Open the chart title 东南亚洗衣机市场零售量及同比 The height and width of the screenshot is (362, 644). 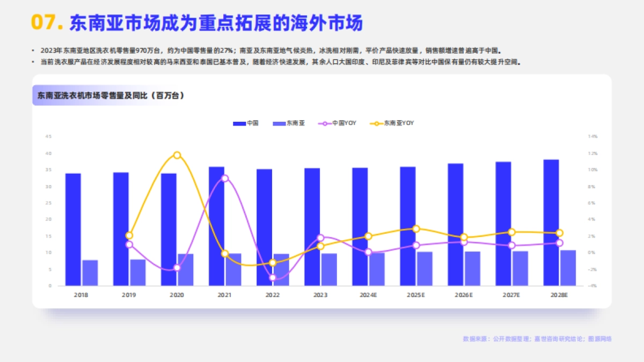coord(109,95)
